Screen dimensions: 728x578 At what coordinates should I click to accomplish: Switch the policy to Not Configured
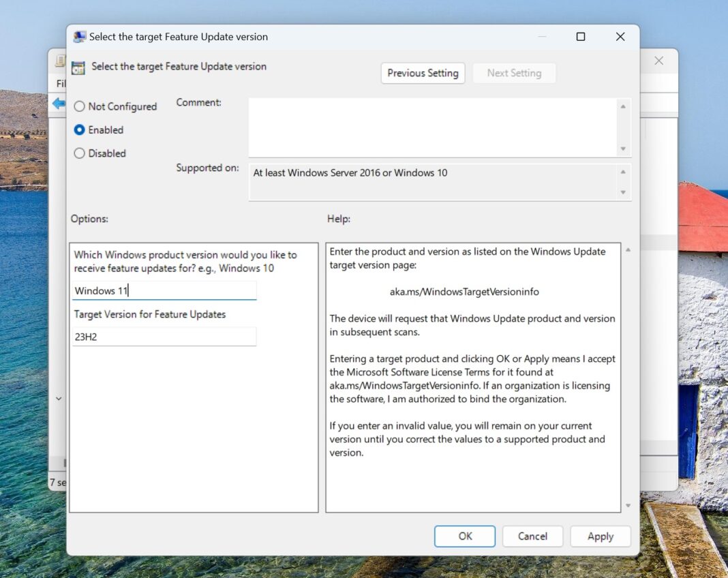coord(79,106)
